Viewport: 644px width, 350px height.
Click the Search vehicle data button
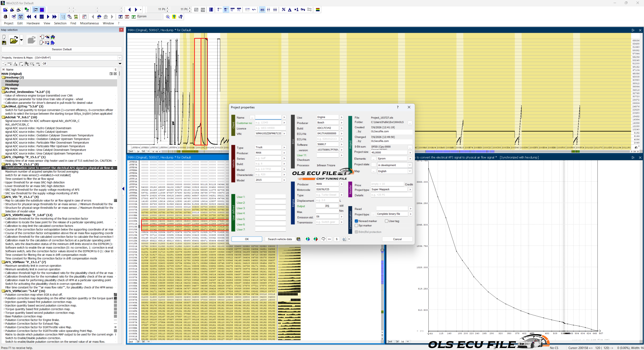pyautogui.click(x=280, y=239)
